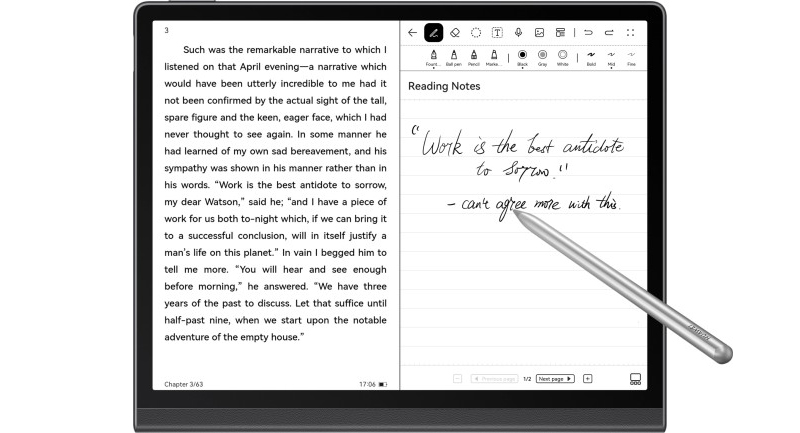Choose the Ball pen type
The width and height of the screenshot is (800, 433).
pos(453,56)
